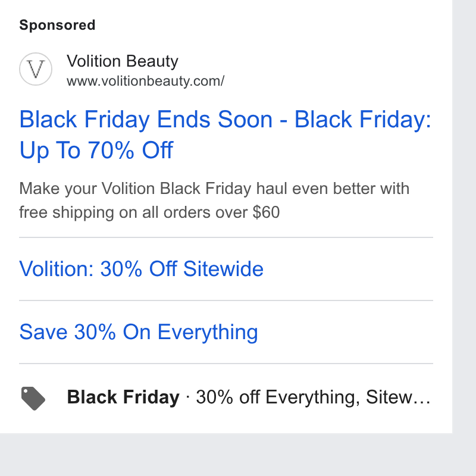Click the Make your Volition Black Friday line
This screenshot has height=476, width=476.
(x=214, y=189)
